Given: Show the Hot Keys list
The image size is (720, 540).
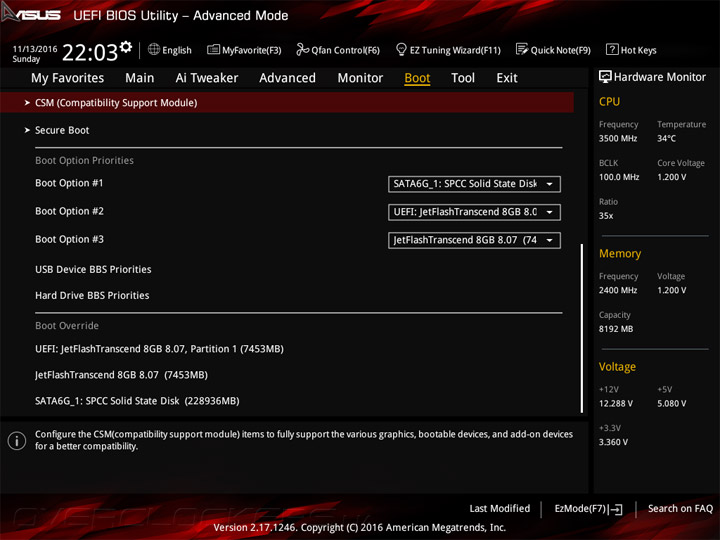Looking at the screenshot, I should 638,50.
